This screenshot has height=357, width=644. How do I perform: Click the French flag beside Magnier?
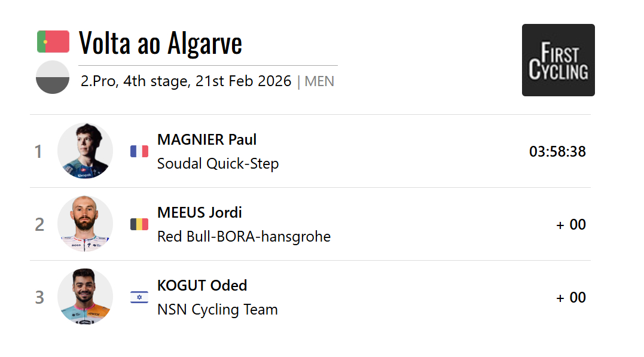coord(139,151)
